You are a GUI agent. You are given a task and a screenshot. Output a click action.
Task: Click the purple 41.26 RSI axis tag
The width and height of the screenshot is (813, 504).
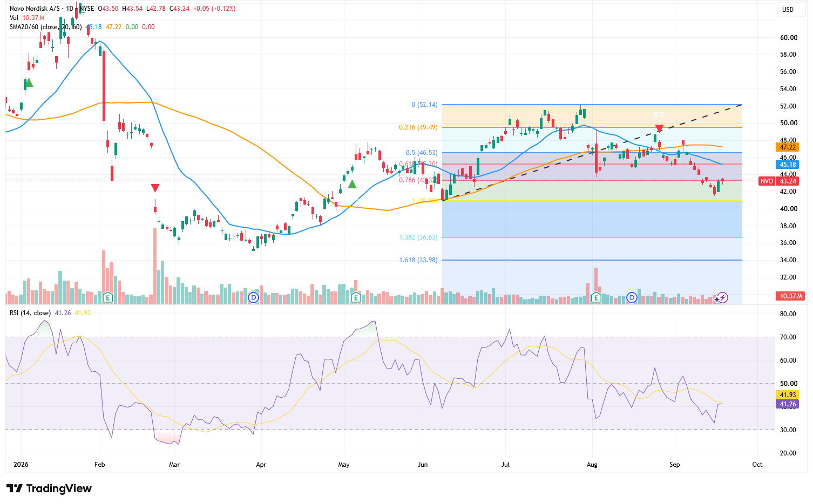(788, 404)
